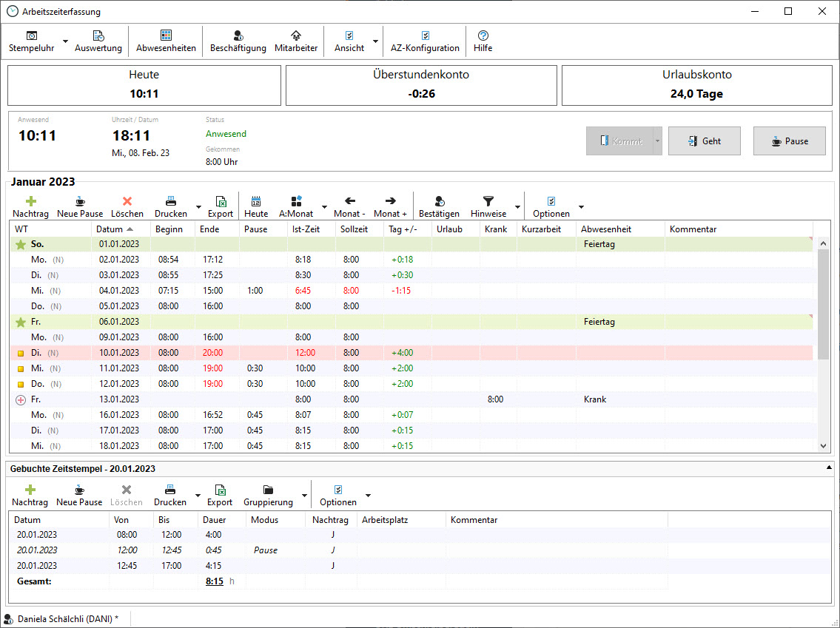Open the Mitarbeiter section
Screen dimensions: 840x628
296,41
